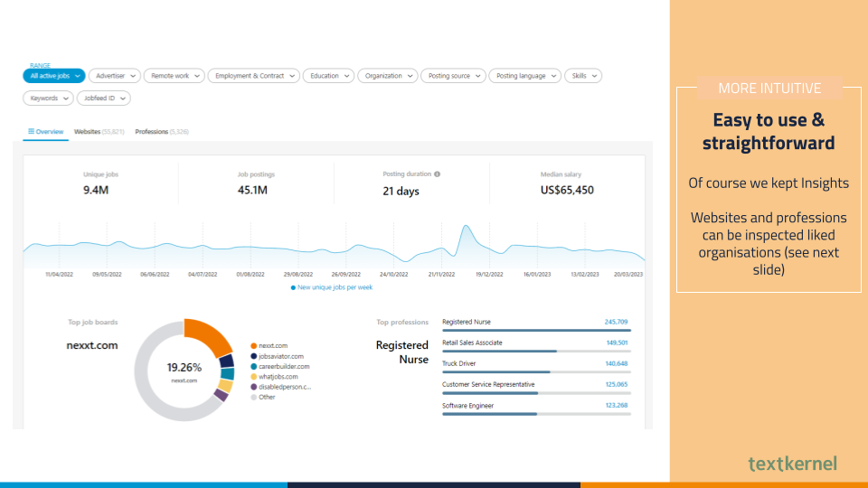
Task: Click the nexxt.com orange legend dot
Action: click(254, 346)
